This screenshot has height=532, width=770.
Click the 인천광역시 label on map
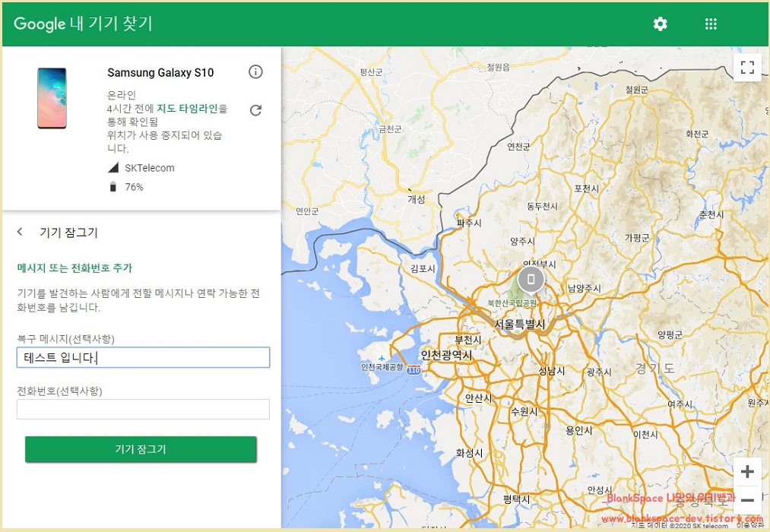[446, 355]
